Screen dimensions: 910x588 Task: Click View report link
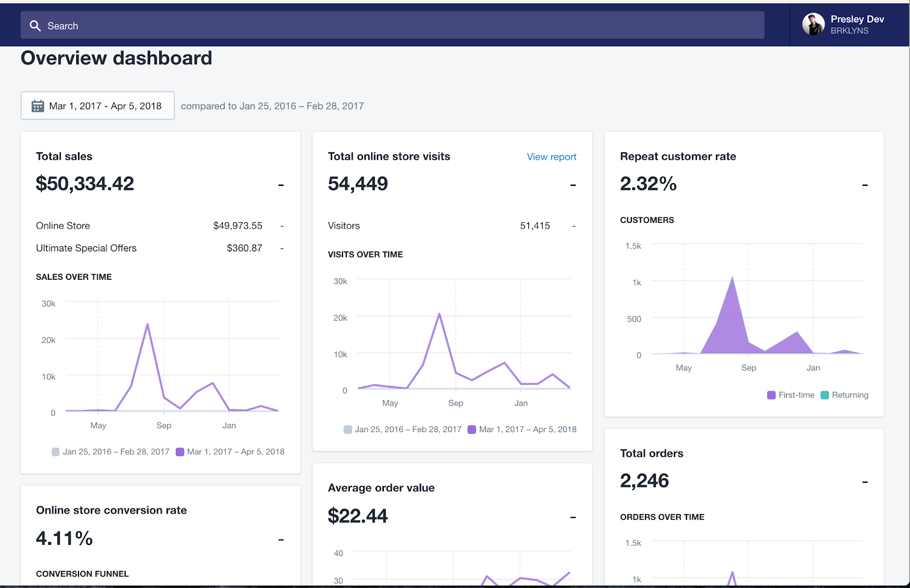(551, 157)
